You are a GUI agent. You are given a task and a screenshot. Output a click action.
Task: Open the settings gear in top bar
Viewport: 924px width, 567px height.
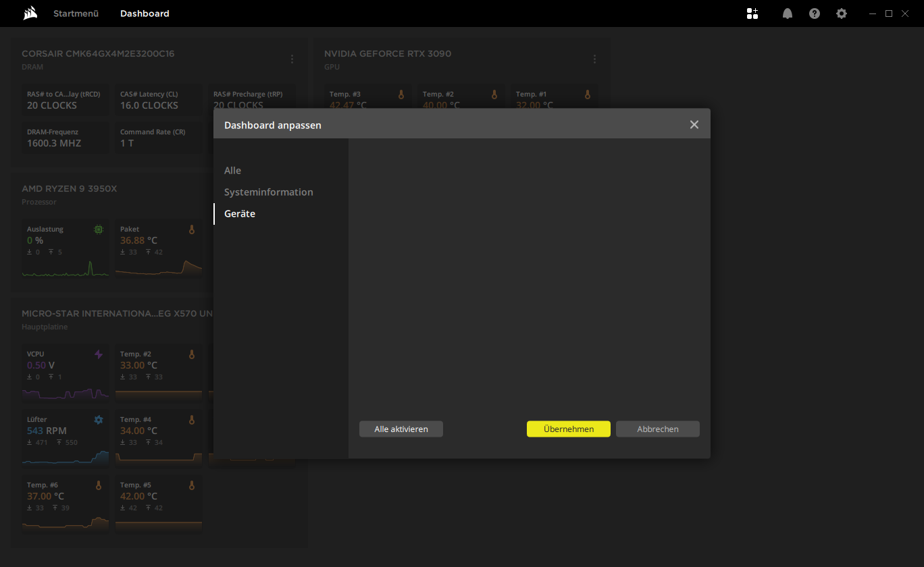[x=842, y=13]
